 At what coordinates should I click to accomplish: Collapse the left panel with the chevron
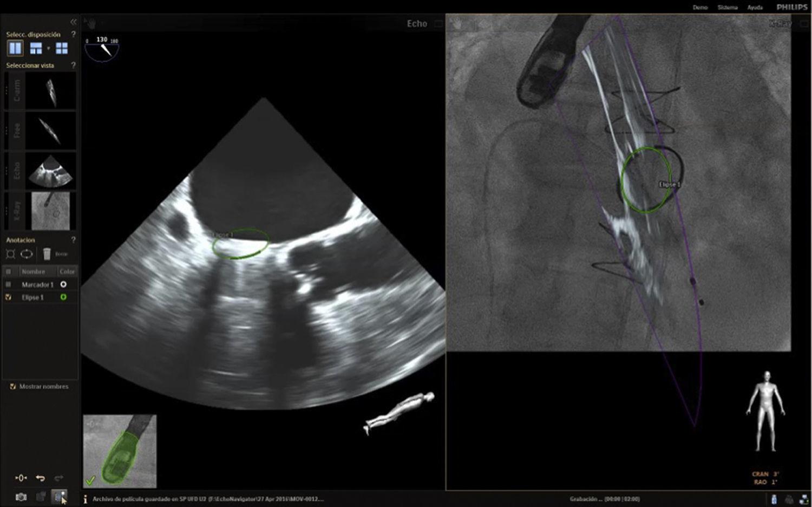73,22
